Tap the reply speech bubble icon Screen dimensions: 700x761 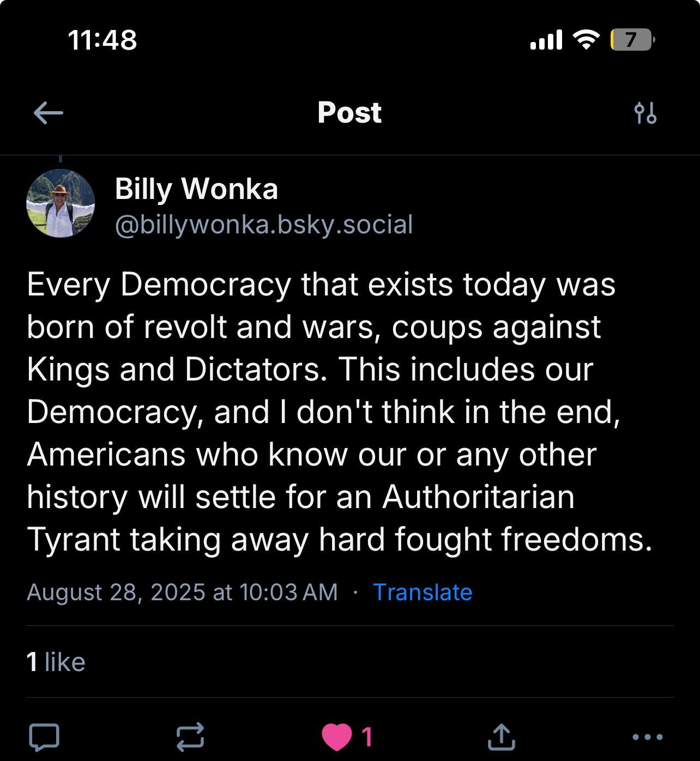pyautogui.click(x=44, y=737)
